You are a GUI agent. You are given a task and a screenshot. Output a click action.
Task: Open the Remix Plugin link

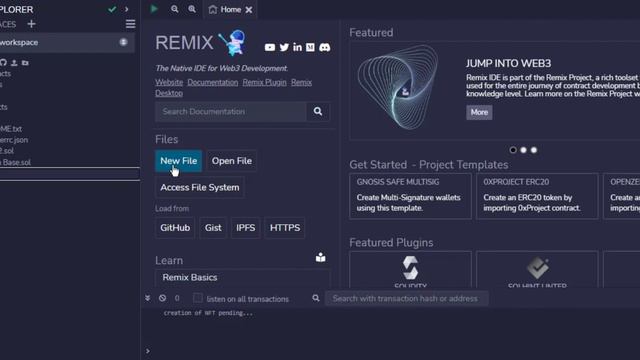(264, 82)
